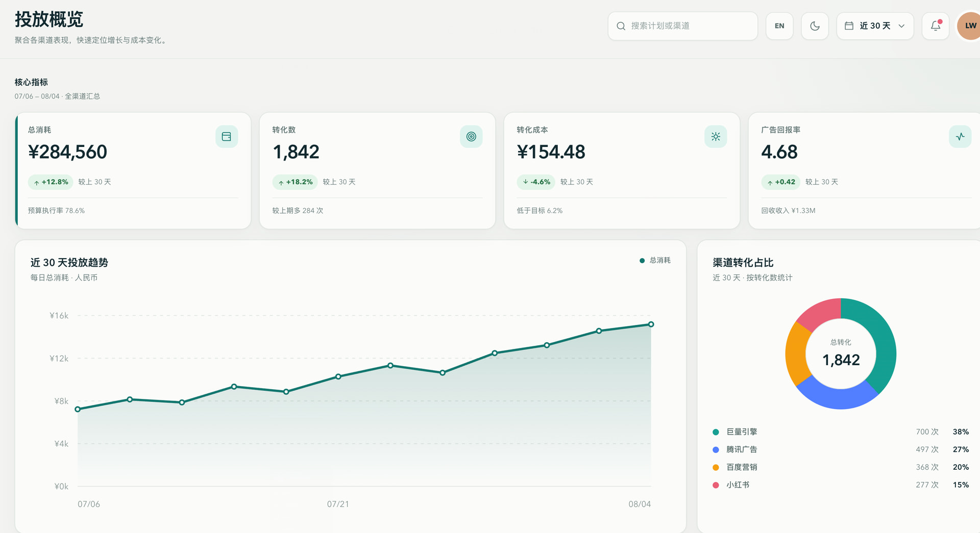The image size is (980, 533).
Task: Open the 近 30 天 date range dropdown
Action: click(x=875, y=26)
